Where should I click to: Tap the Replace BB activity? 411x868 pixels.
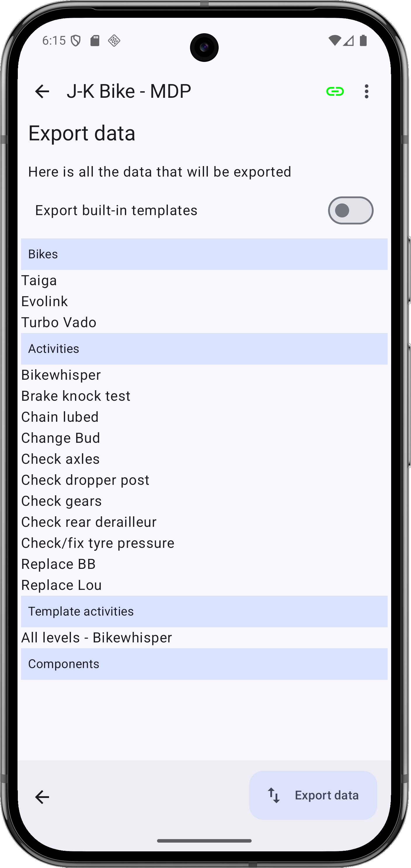[x=59, y=564]
